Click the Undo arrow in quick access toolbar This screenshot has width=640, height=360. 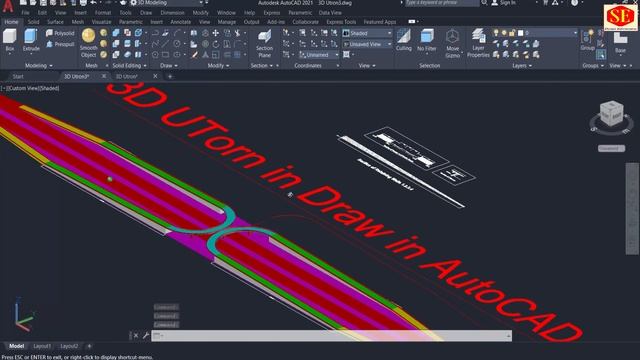click(93, 3)
